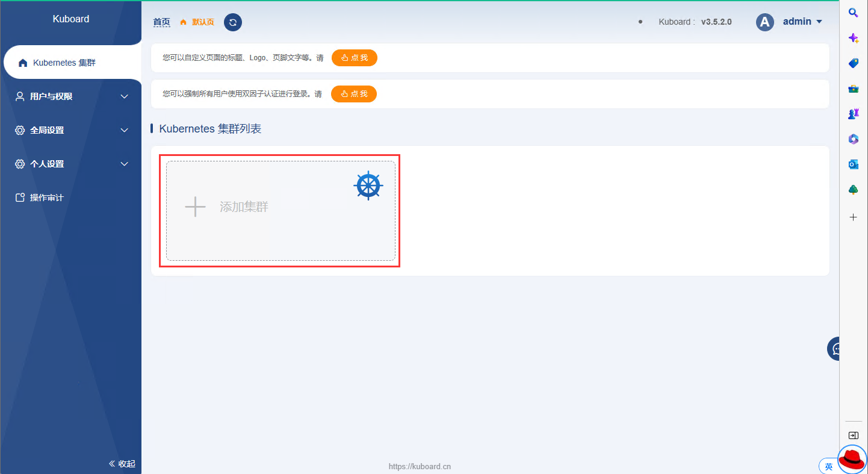Expand the 用户与权限 menu chevron

click(125, 96)
